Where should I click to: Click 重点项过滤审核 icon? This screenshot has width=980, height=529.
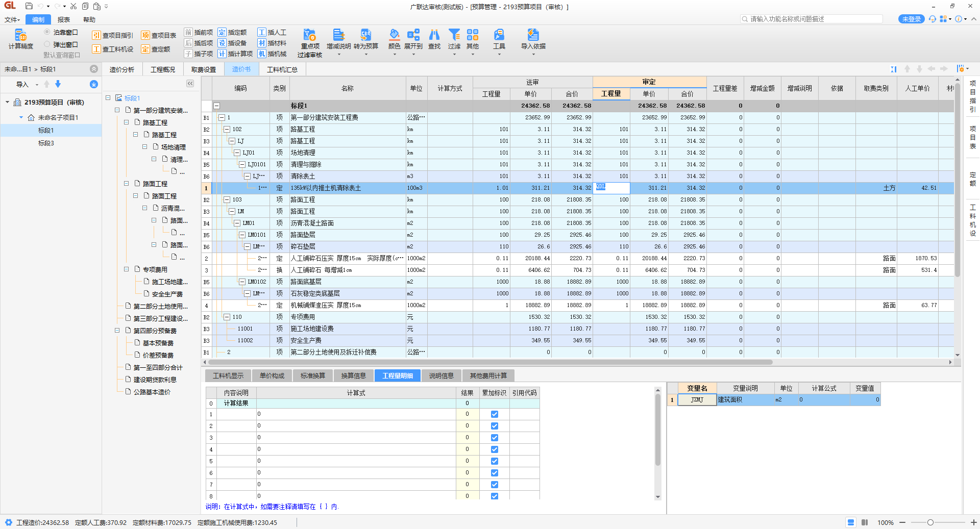310,43
